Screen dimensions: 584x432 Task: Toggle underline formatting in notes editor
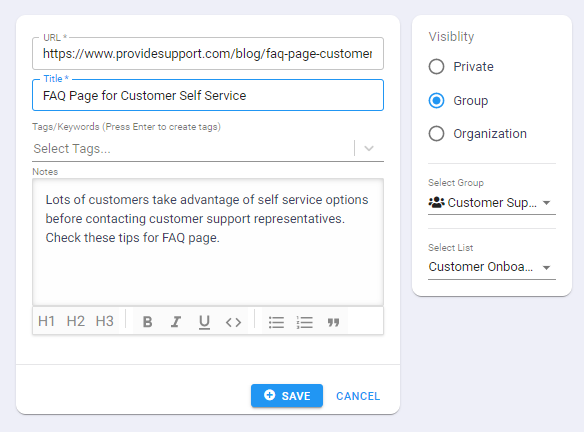point(204,321)
